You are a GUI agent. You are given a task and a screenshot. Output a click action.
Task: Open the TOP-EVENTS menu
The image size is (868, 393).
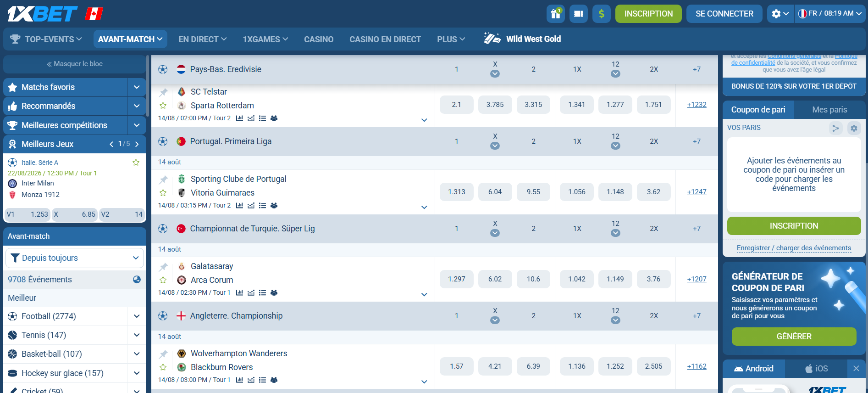(46, 39)
